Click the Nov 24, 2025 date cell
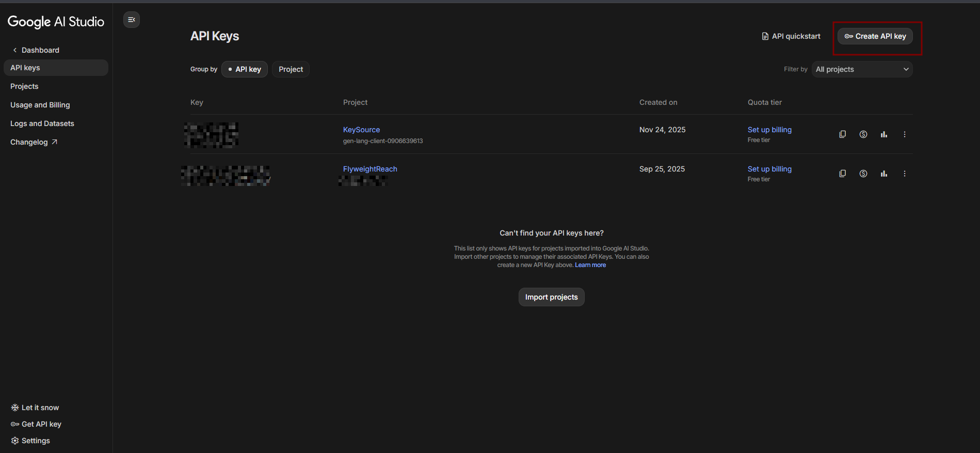Viewport: 980px width, 453px height. click(662, 130)
